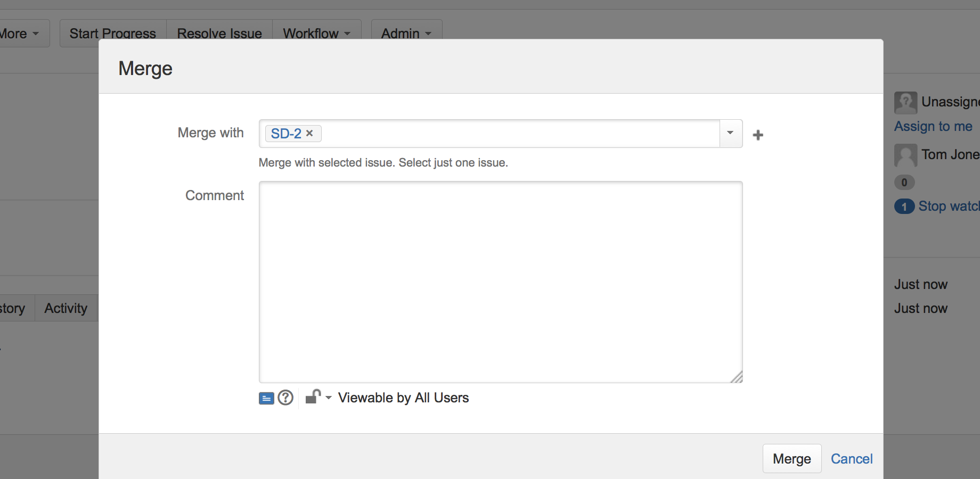980x479 pixels.
Task: Expand the Workflow dropdown
Action: pos(316,33)
